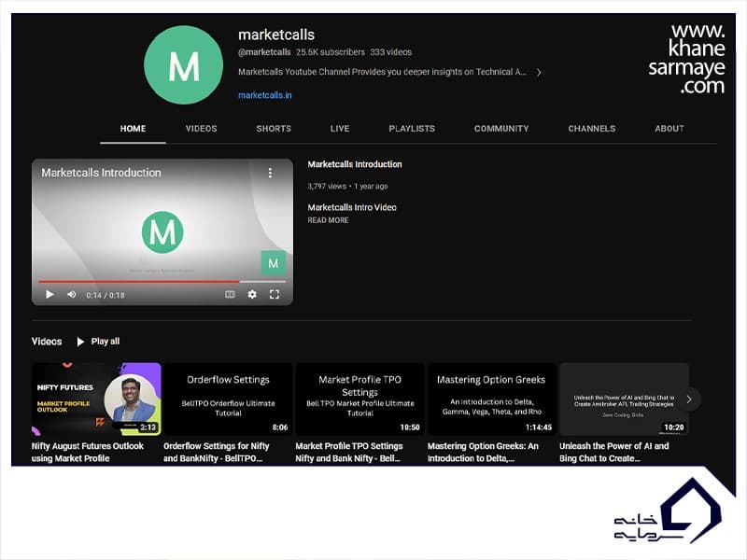Screen dimensions: 747x560
Task: Click the marketcalls channel name heading
Action: [276, 35]
